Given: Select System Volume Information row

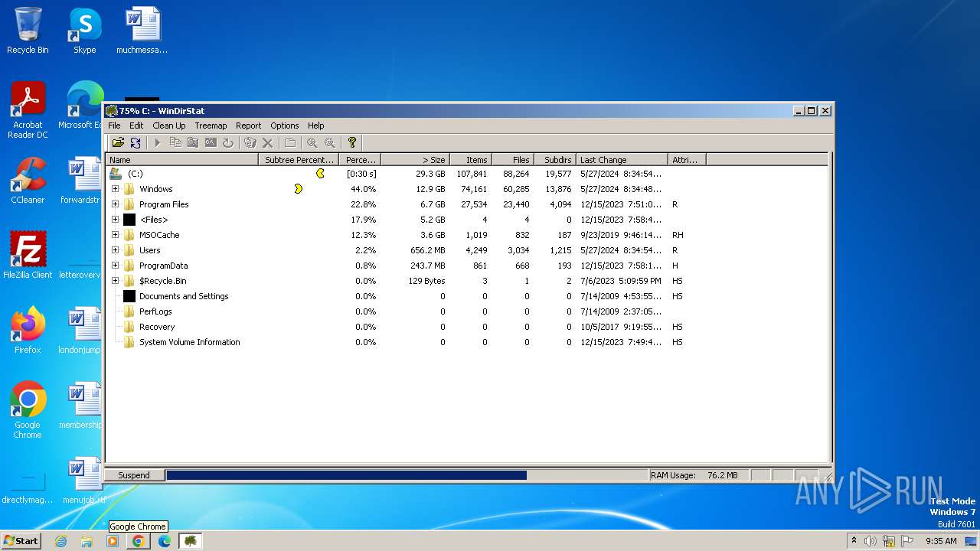Looking at the screenshot, I should 467,342.
